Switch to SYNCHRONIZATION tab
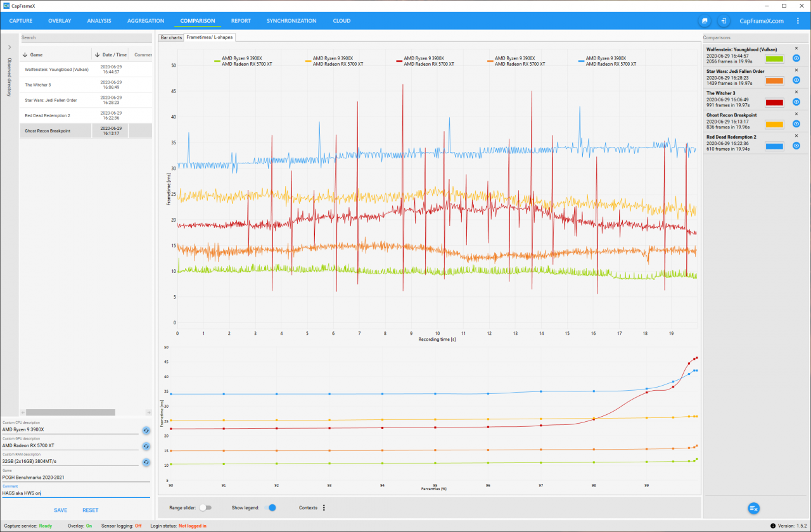The width and height of the screenshot is (811, 532). [291, 21]
